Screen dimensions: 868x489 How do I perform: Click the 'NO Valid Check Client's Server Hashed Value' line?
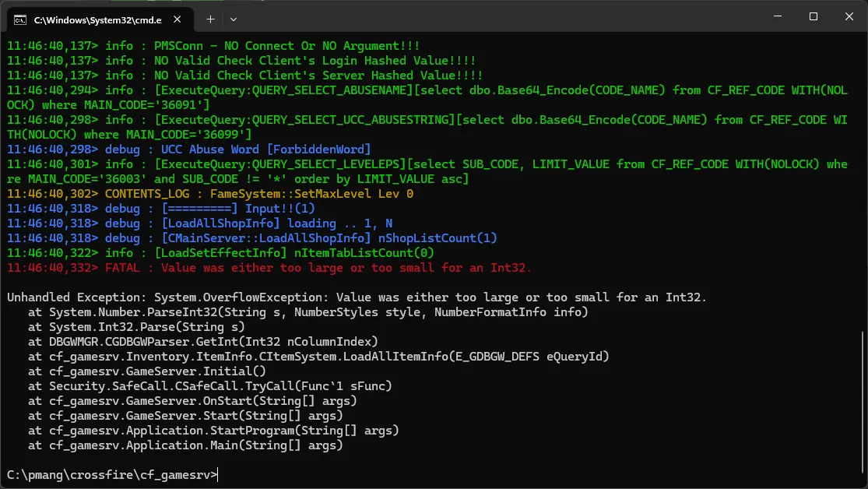coord(244,76)
